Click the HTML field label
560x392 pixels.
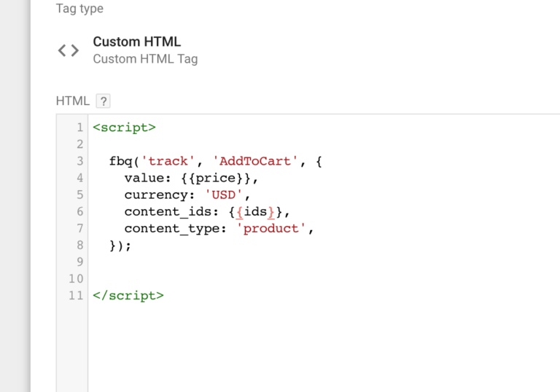[72, 101]
